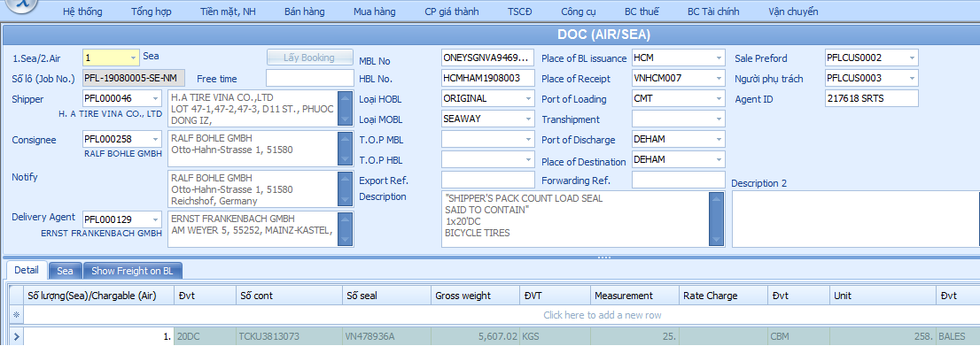Open the CP giá thành menu
980x346 pixels.
coord(452,12)
